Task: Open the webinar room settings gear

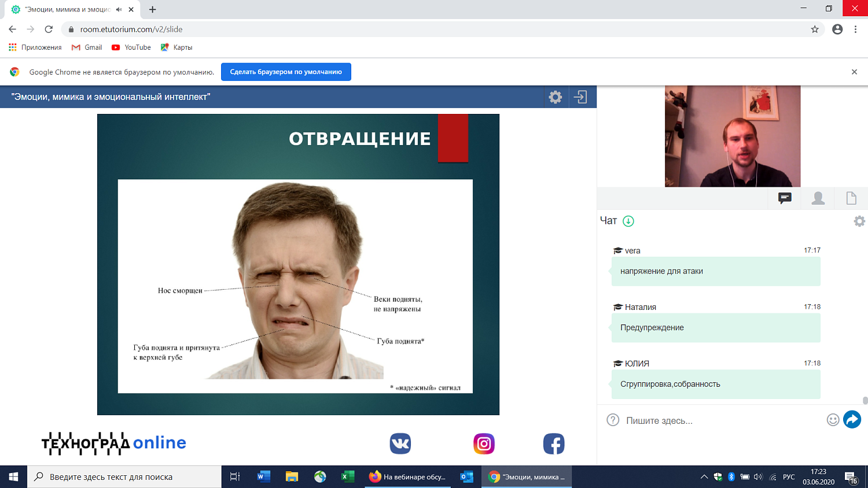Action: coord(556,97)
